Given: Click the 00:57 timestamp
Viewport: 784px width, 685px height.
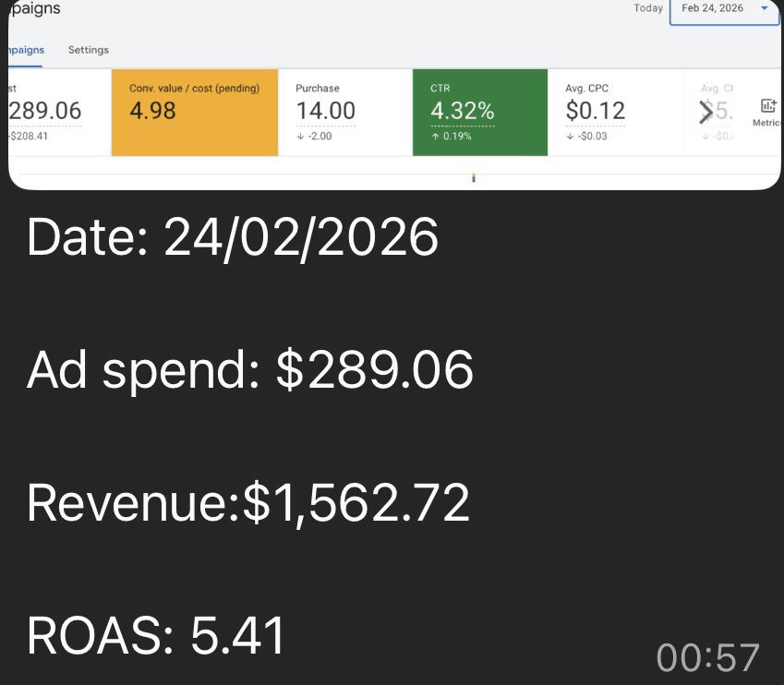Looking at the screenshot, I should pos(707,657).
